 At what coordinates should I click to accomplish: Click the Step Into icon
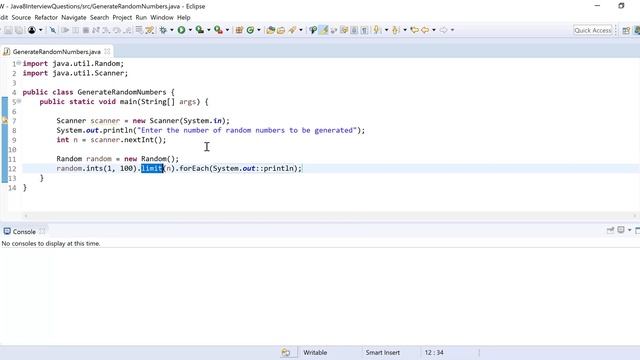tap(106, 30)
